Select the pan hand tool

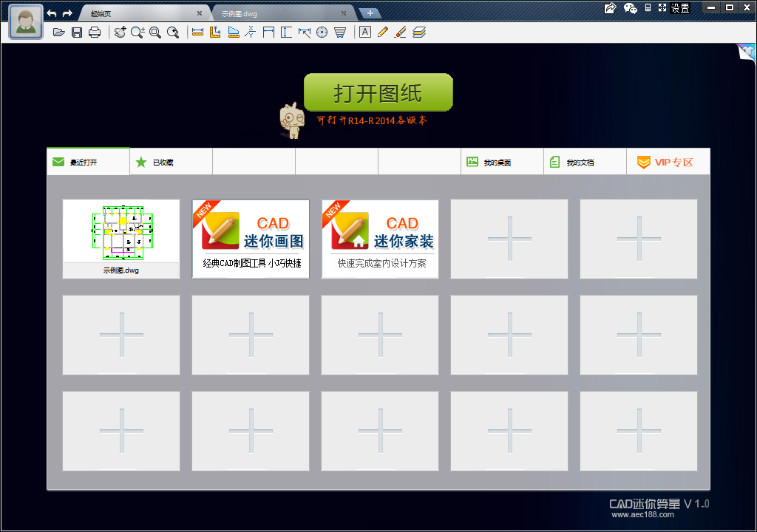click(120, 33)
